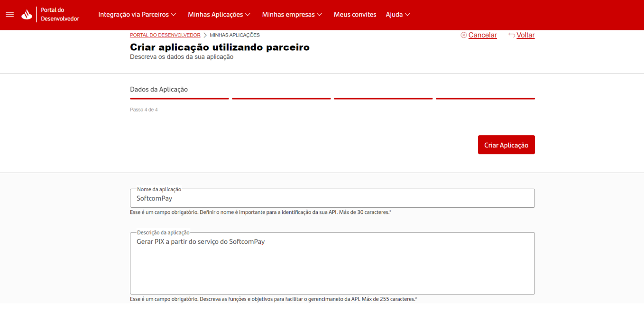The image size is (644, 313).
Task: Expand the Integração via Parceiros dropdown
Action: tap(137, 15)
